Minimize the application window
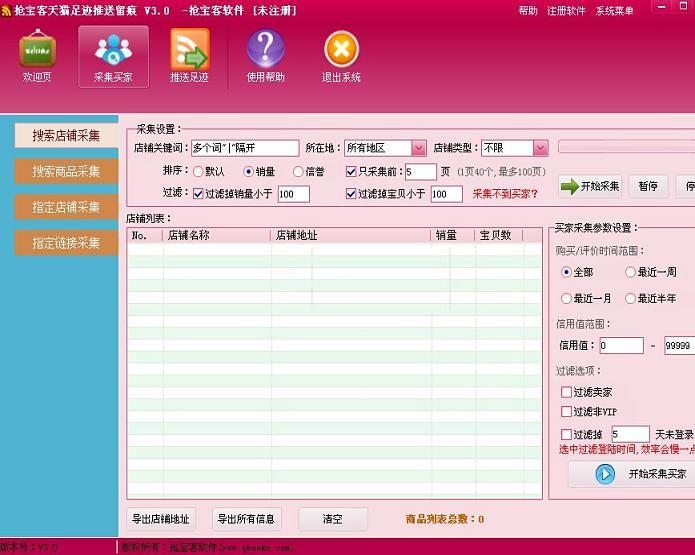 tap(662, 6)
